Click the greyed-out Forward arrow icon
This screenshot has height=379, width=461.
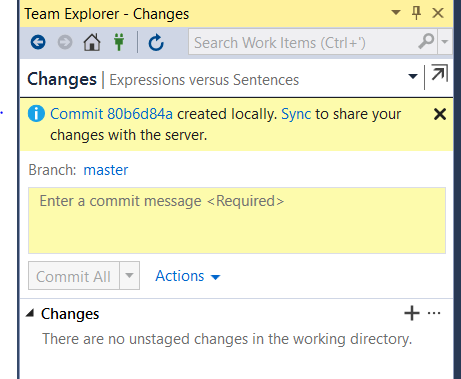(65, 42)
